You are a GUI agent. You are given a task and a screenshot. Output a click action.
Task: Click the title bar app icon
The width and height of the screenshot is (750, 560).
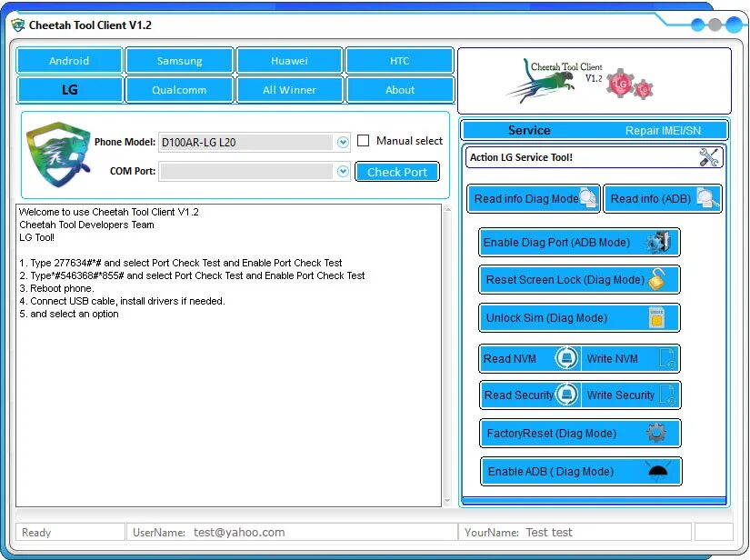coord(17,25)
